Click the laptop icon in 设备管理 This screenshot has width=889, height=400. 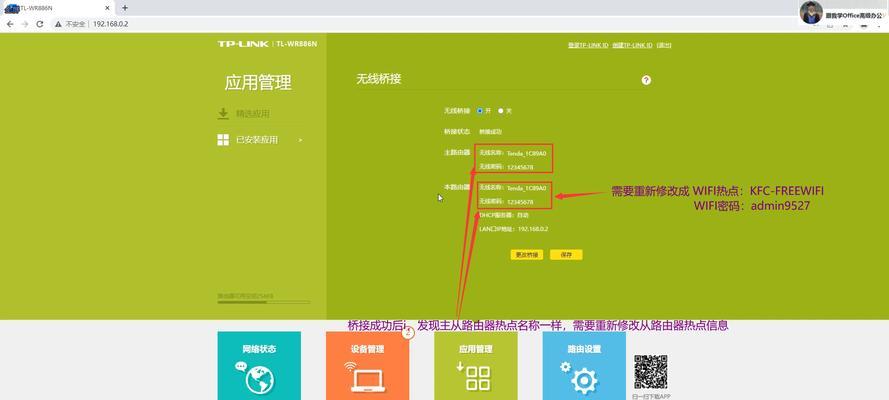(368, 379)
